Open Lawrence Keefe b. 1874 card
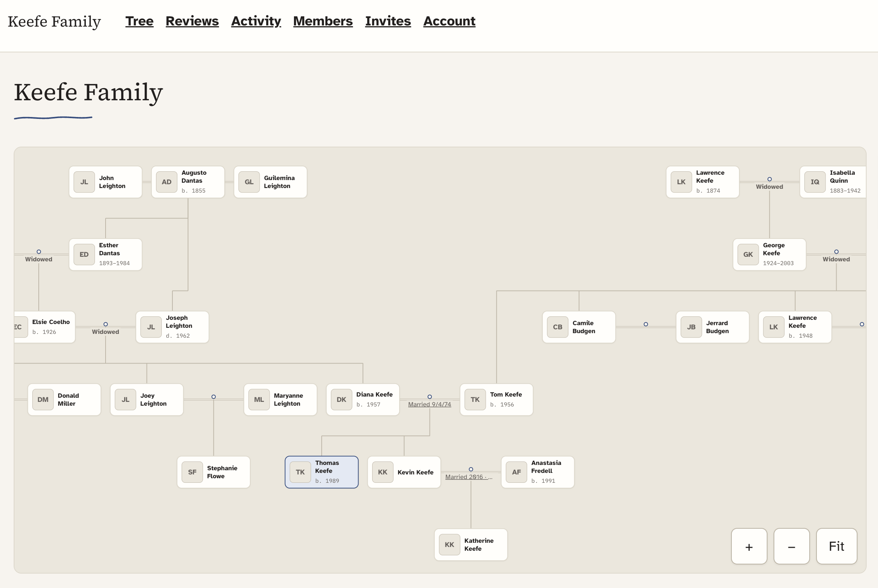 (x=703, y=182)
